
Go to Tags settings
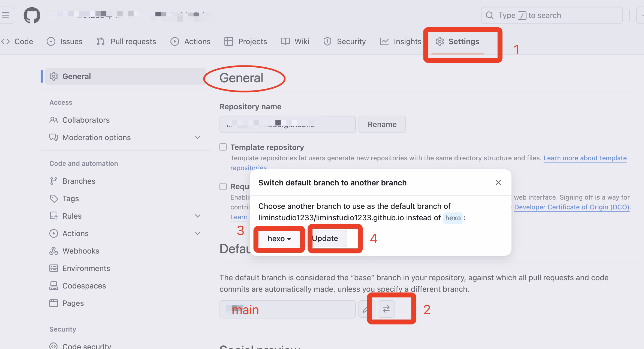[70, 198]
